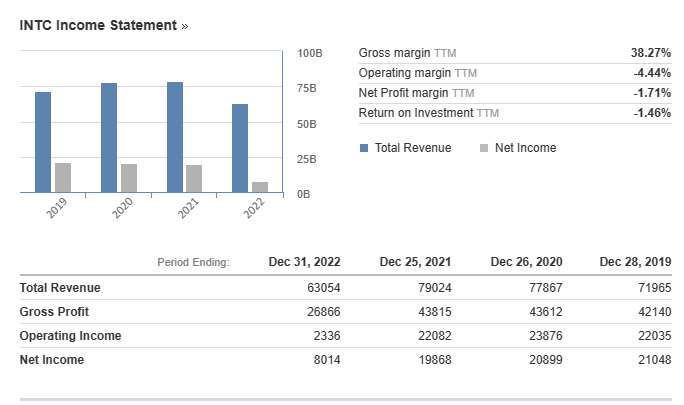Click the 2022 axis label
The height and width of the screenshot is (405, 684).
coord(254,208)
